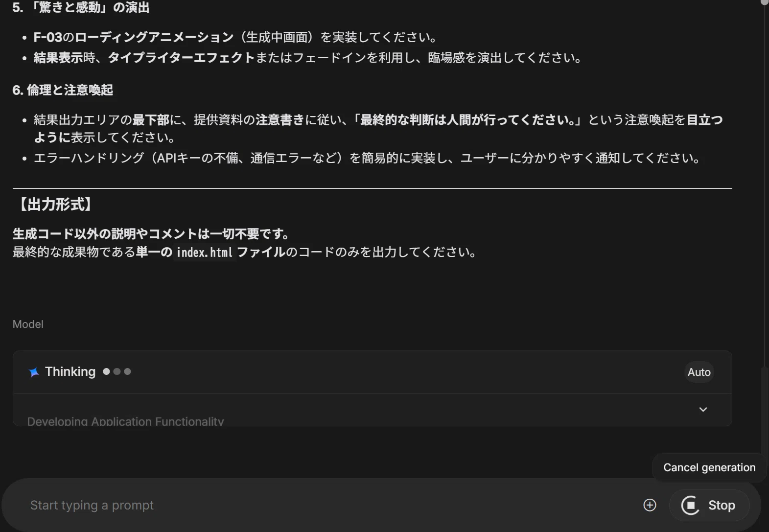Click the Auto badge in Thinking panel

coord(699,372)
